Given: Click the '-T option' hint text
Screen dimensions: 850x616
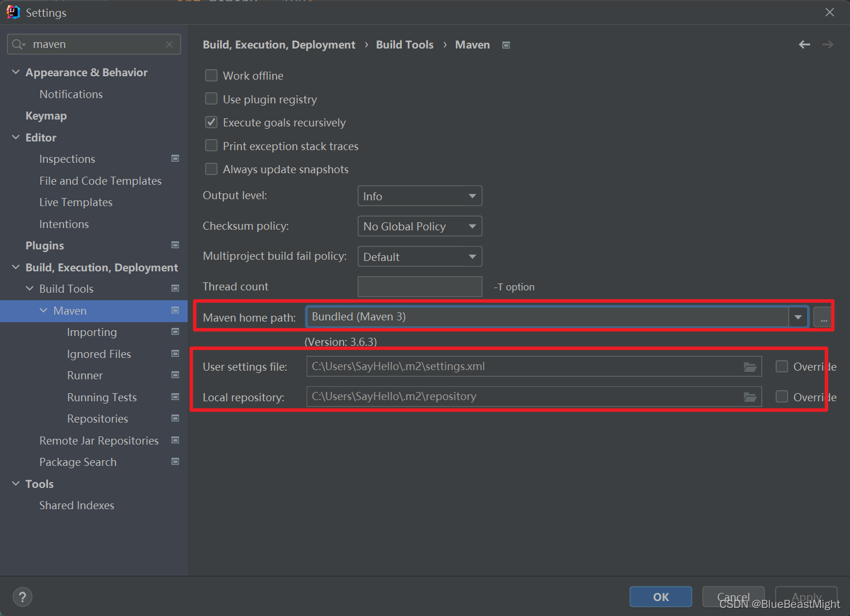Looking at the screenshot, I should click(x=514, y=287).
